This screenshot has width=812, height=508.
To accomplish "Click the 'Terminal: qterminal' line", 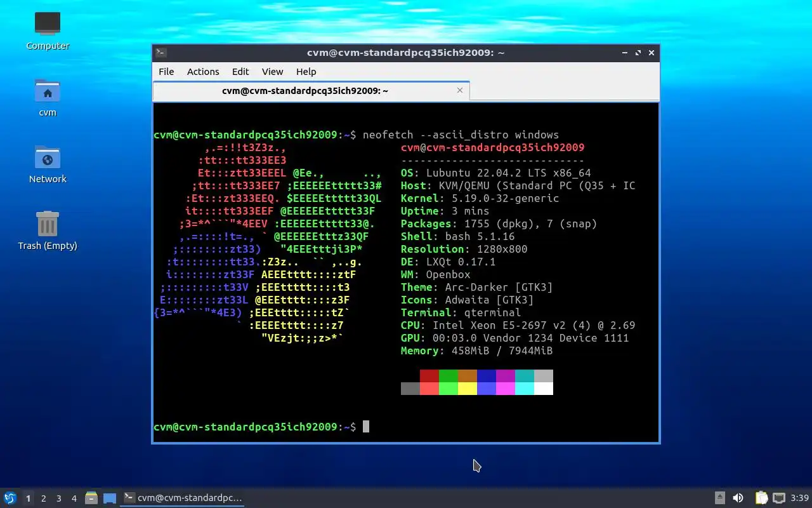I will (x=461, y=312).
